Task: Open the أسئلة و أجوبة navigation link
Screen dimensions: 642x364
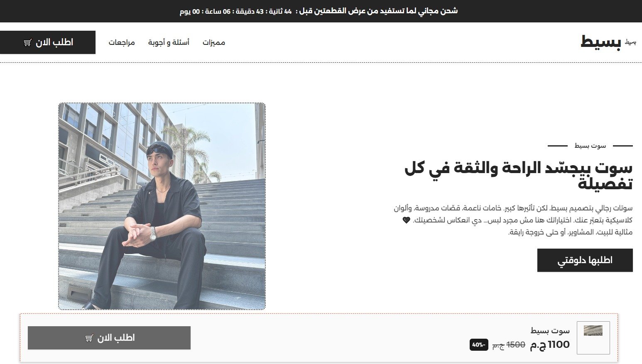Action: [x=169, y=42]
